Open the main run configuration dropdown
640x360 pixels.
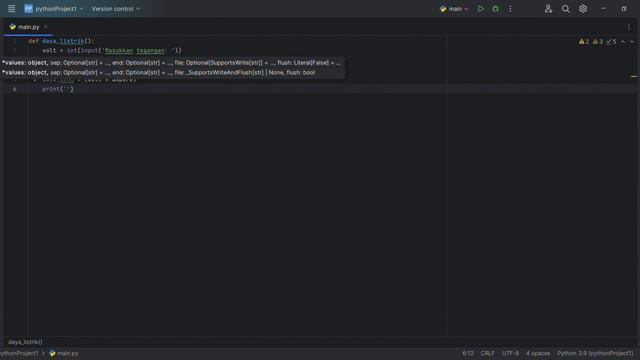(x=454, y=9)
